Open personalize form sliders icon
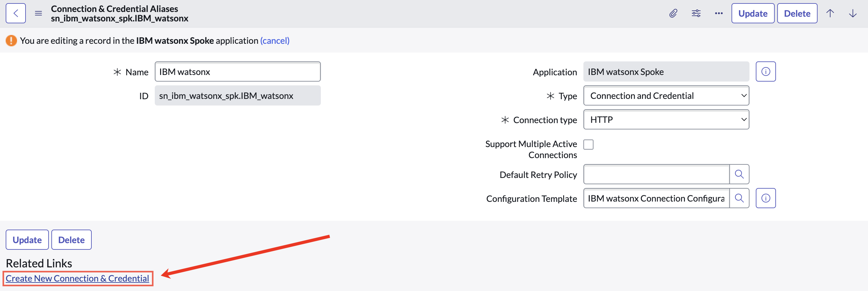The image size is (868, 291). tap(696, 14)
